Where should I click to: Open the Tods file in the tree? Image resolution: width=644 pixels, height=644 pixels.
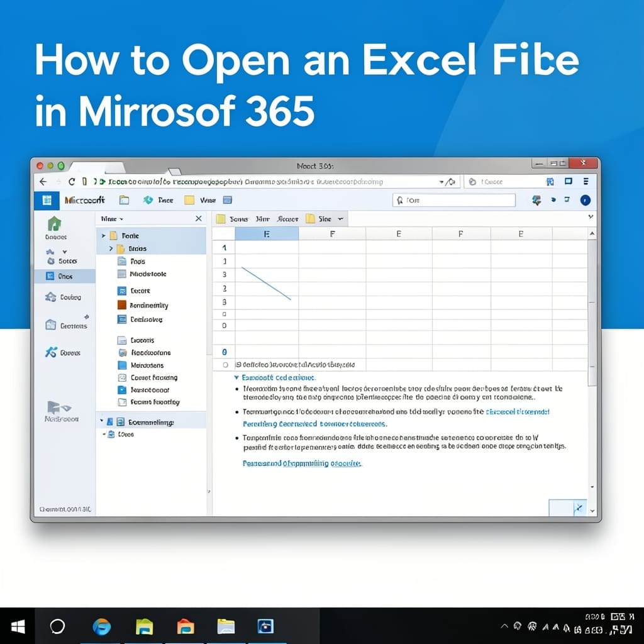131,261
